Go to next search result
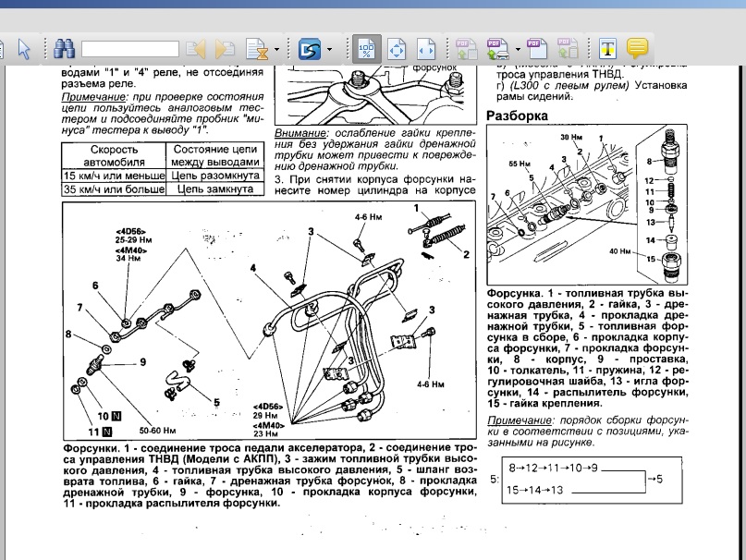The height and width of the screenshot is (560, 746). click(225, 48)
